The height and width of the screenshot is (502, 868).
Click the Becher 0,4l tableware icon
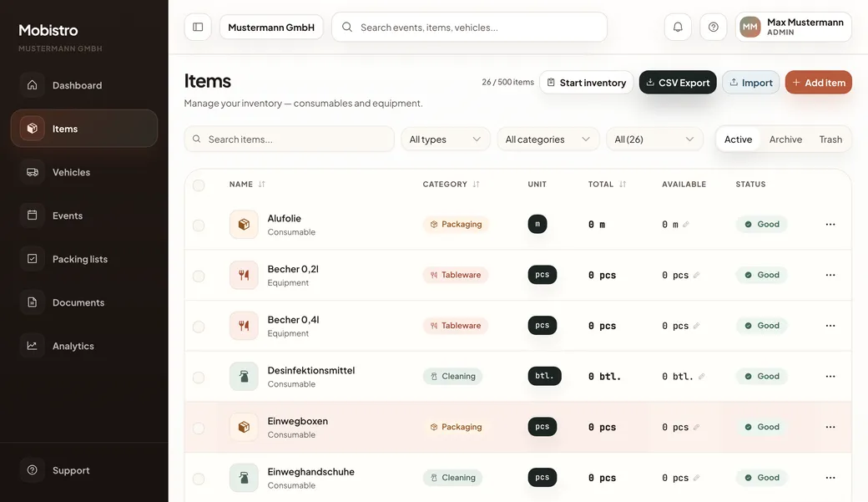coord(244,326)
